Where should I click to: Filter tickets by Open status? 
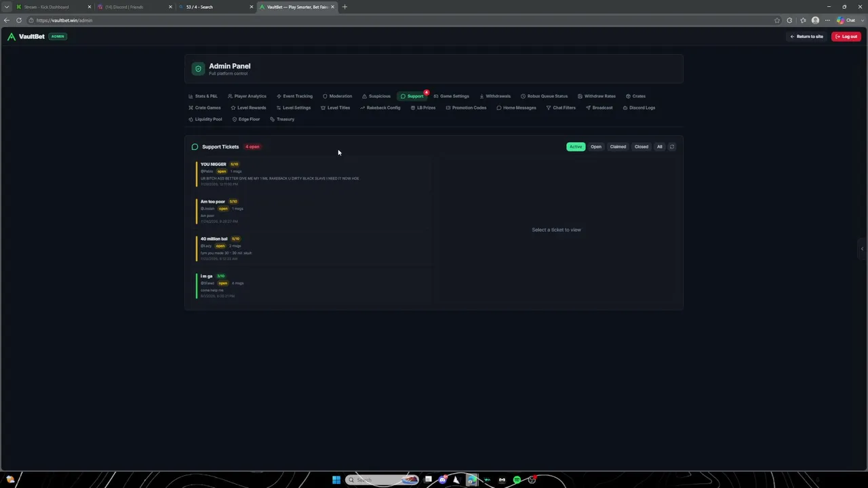[x=596, y=146]
